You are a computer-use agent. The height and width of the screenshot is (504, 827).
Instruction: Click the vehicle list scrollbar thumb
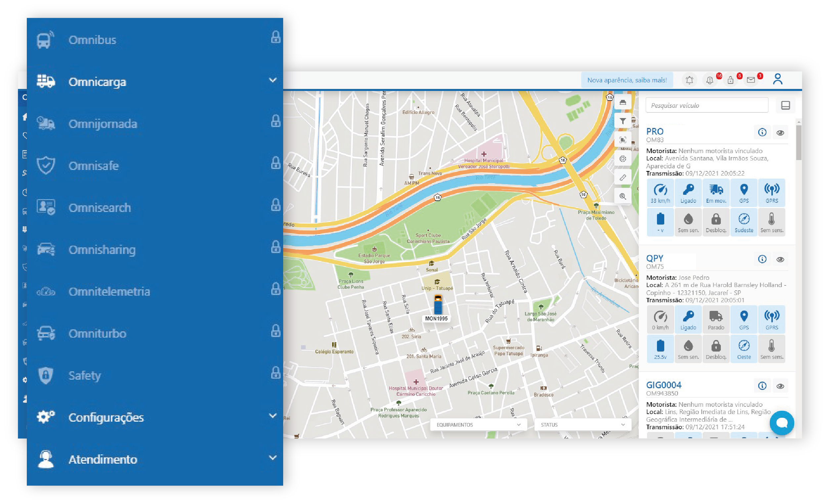[799, 143]
